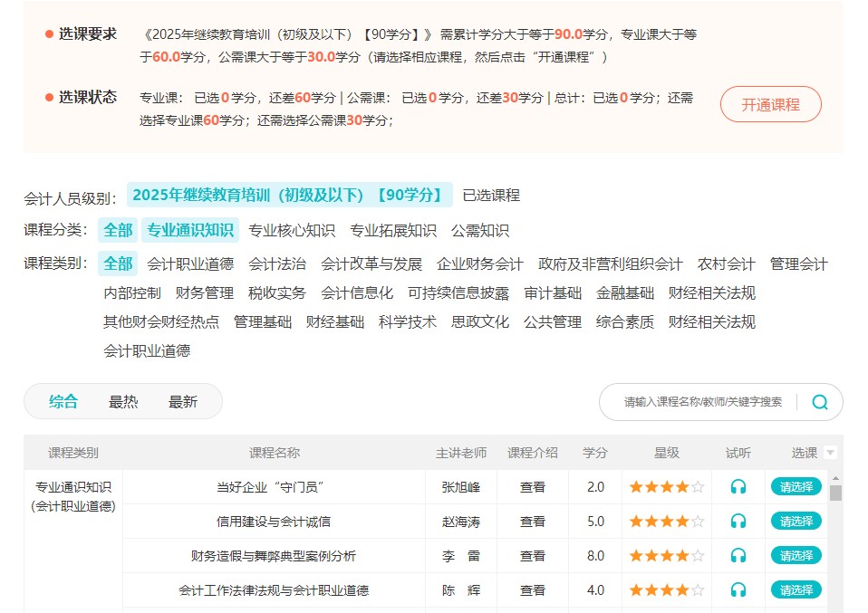Click the search magnifier icon
This screenshot has height=613, width=868.
pos(818,401)
